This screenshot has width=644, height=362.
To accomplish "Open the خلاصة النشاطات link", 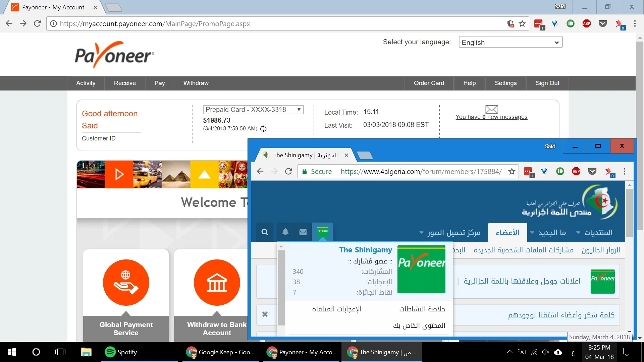I will [422, 309].
